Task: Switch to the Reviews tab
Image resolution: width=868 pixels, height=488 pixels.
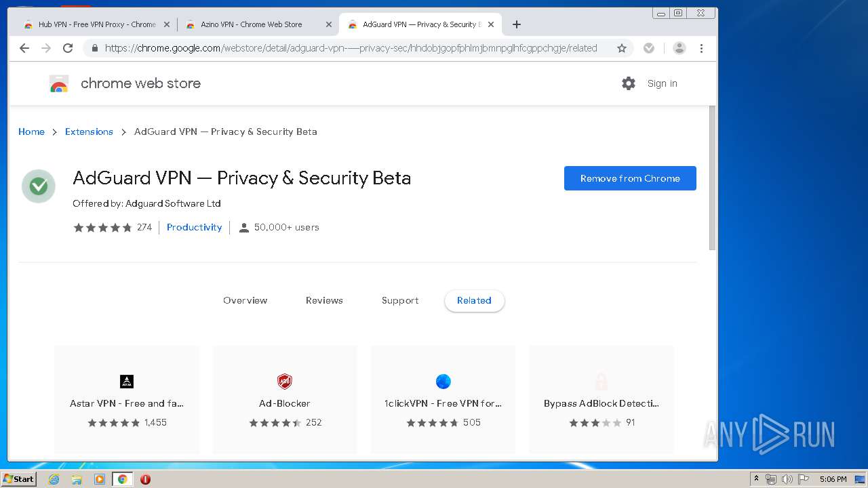Action: 324,300
